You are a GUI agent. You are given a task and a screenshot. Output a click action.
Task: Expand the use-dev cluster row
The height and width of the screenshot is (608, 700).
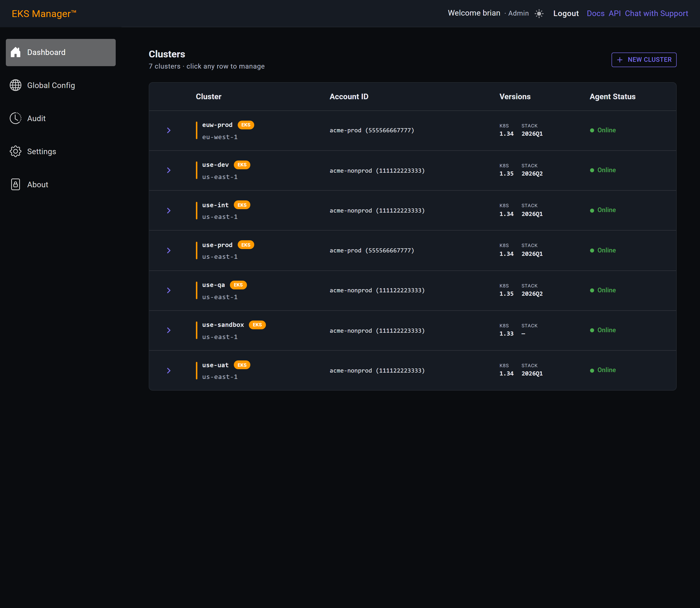(168, 170)
